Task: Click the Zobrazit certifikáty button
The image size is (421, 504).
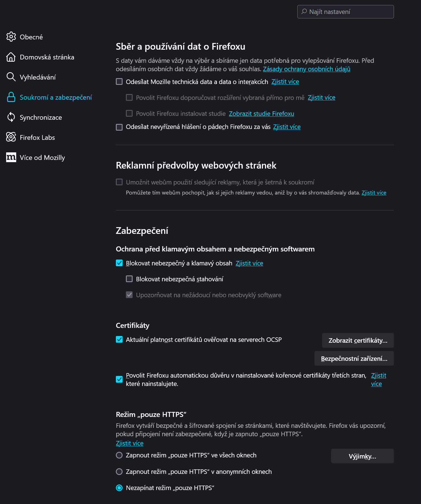Action: pyautogui.click(x=358, y=340)
